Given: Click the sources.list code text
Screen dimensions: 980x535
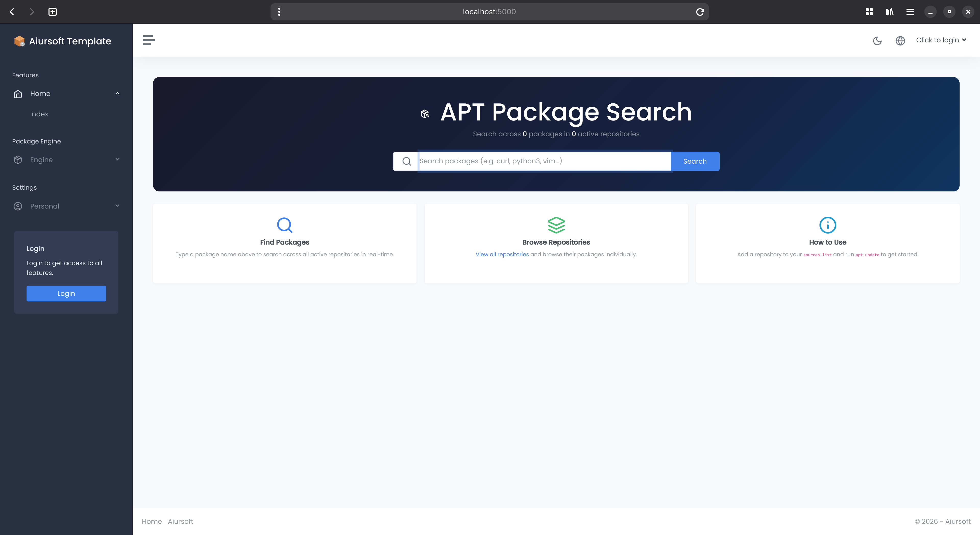Looking at the screenshot, I should 817,255.
